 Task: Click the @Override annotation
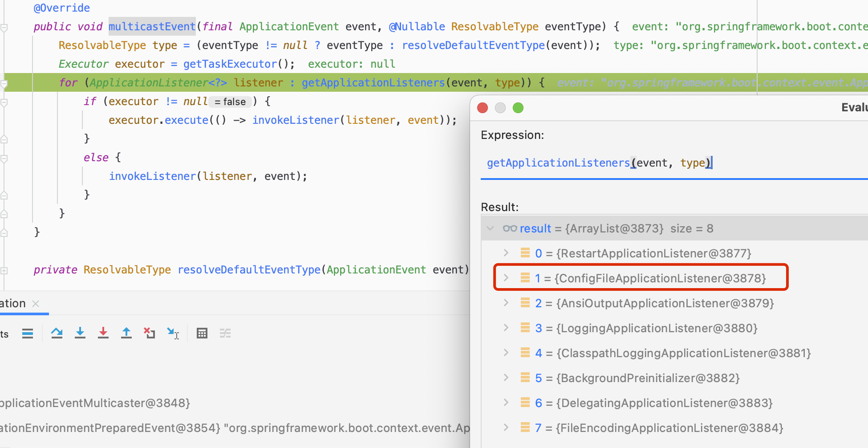62,8
